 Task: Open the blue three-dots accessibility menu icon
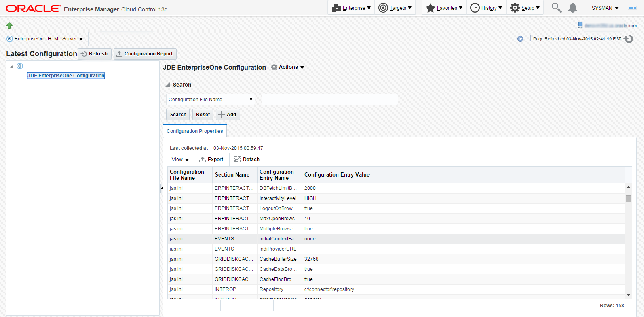(x=632, y=8)
